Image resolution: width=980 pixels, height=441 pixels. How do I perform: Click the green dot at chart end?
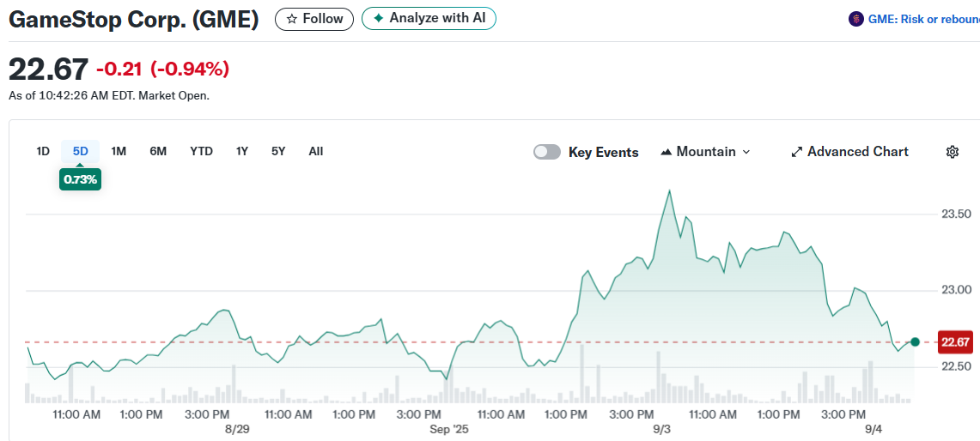pyautogui.click(x=915, y=341)
